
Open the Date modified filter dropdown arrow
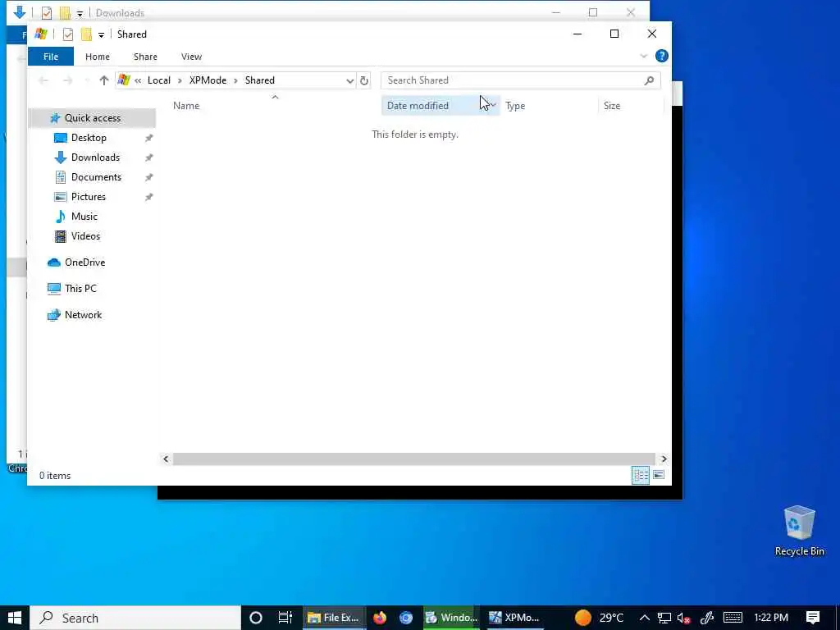(x=493, y=106)
